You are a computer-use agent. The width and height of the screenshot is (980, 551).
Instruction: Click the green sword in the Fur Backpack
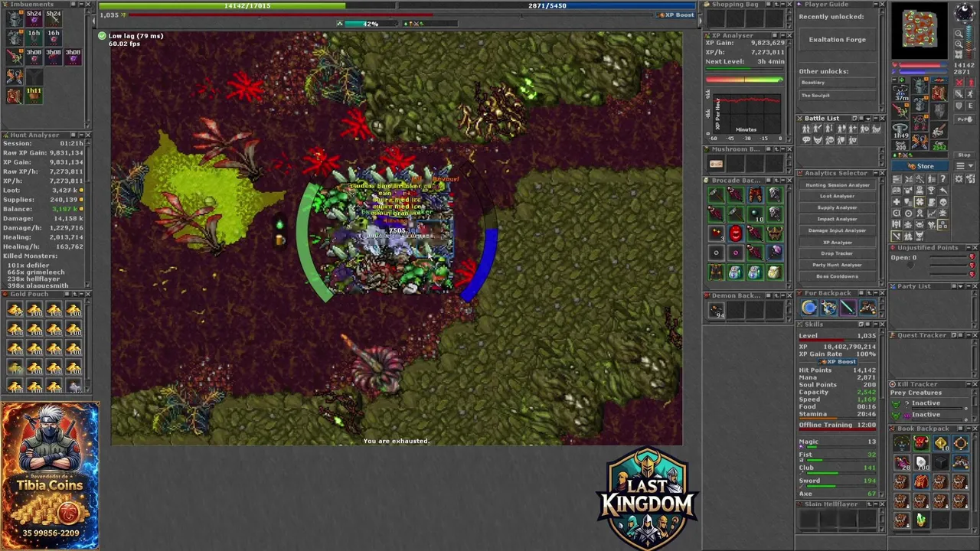click(x=848, y=308)
